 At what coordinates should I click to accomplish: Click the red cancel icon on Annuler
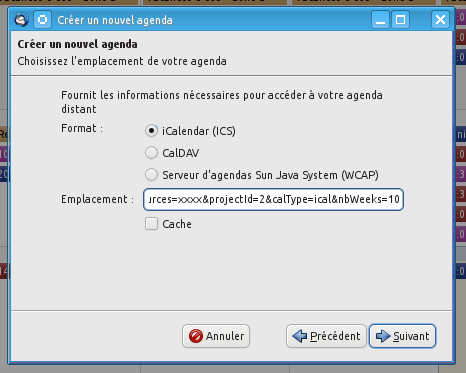coord(196,336)
